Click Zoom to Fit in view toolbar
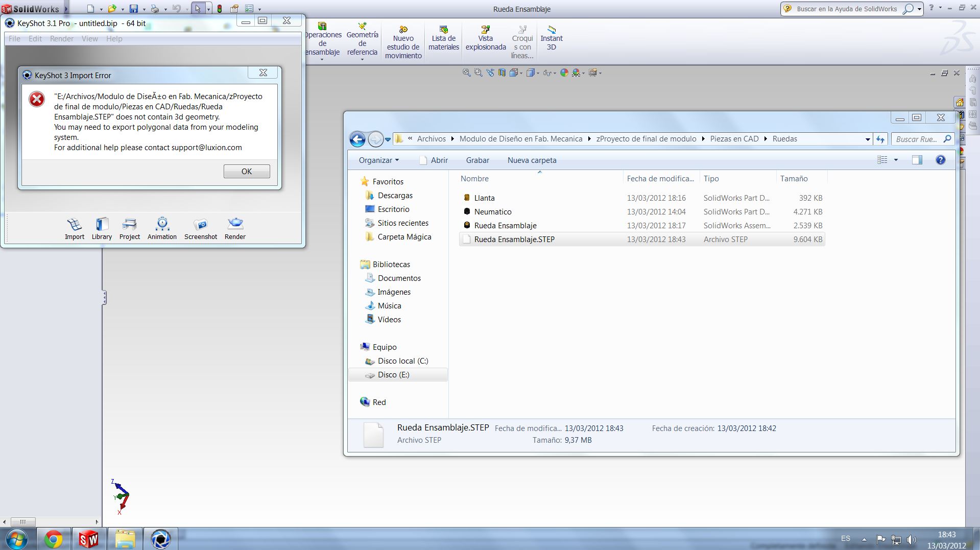The image size is (980, 550). [x=466, y=73]
